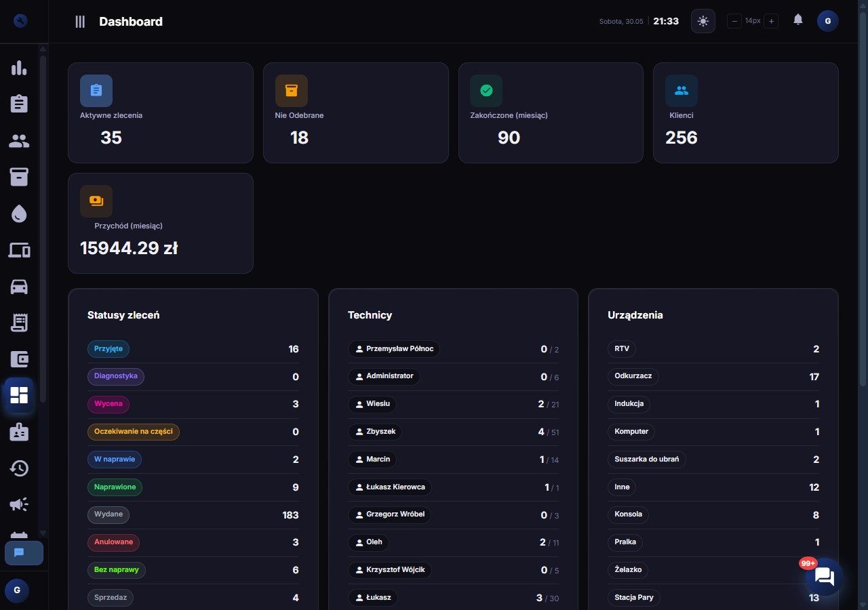Image resolution: width=868 pixels, height=610 pixels.
Task: Click the sidebar scroll down arrow
Action: coord(43,533)
